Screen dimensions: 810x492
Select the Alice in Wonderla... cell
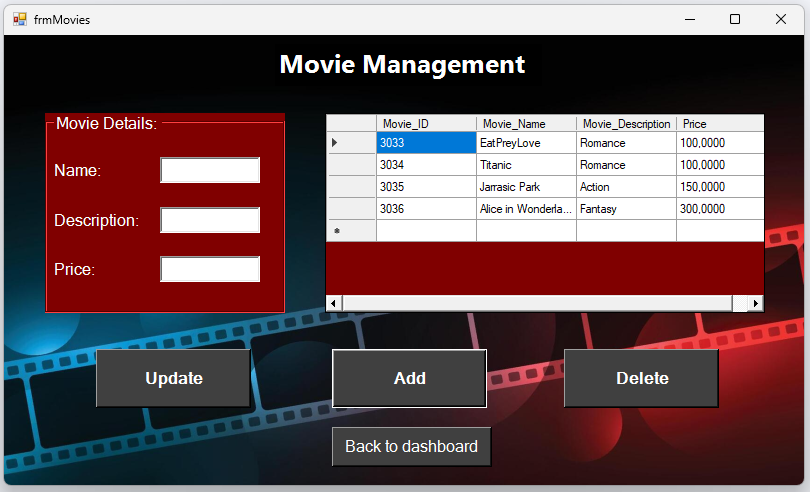[526, 209]
